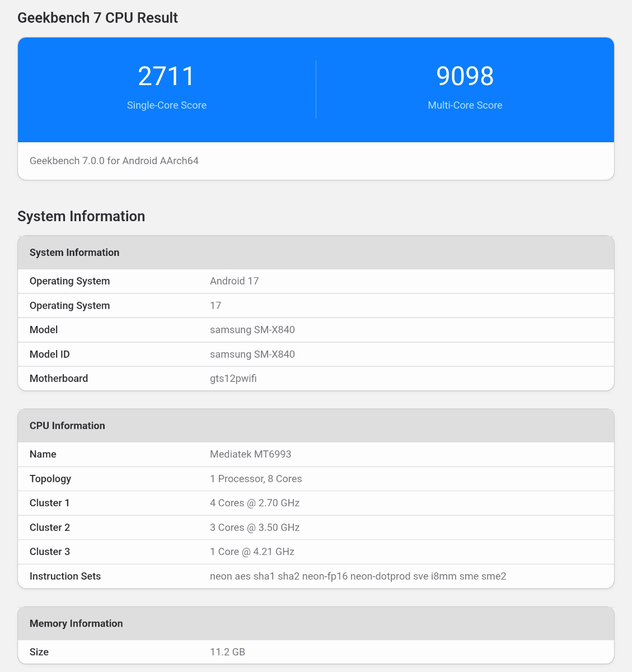This screenshot has height=672, width=632.
Task: Click the Cluster 3 label
Action: [50, 552]
